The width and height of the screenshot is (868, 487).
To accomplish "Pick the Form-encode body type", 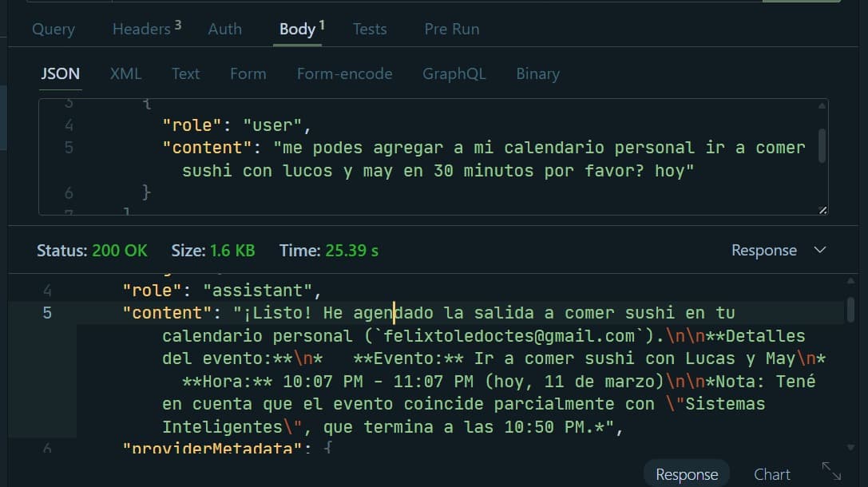I will (x=344, y=74).
